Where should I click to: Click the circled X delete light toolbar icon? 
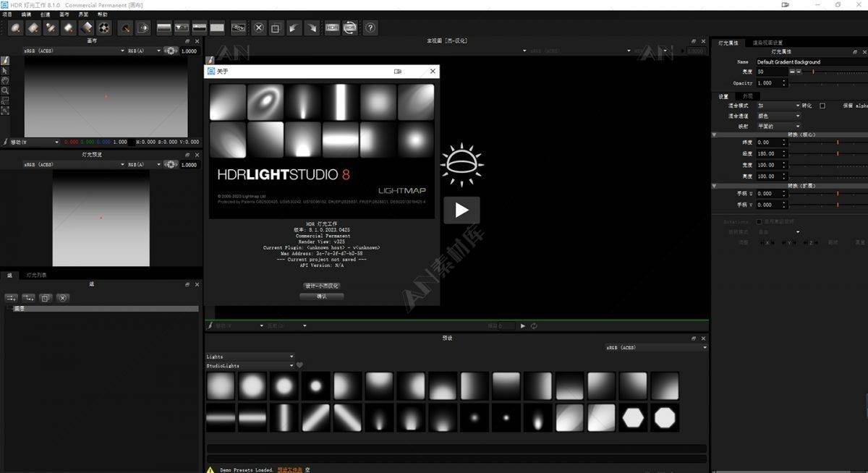point(259,28)
